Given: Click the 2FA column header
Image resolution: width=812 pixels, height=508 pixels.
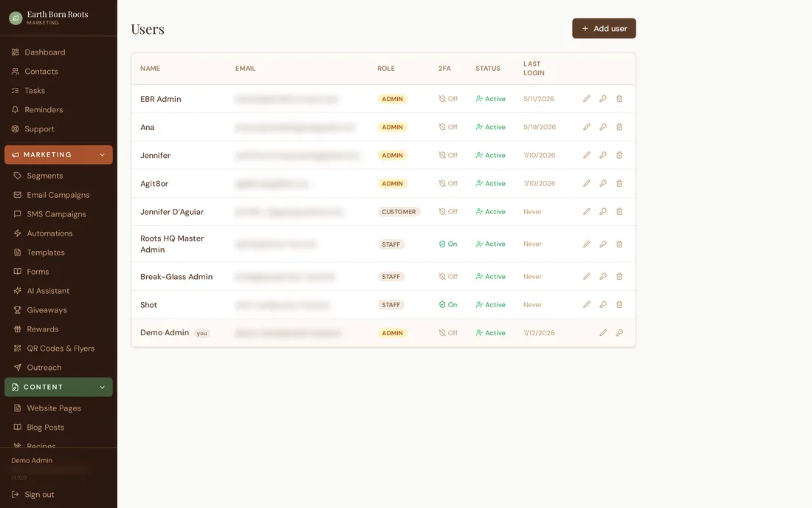Looking at the screenshot, I should click(444, 69).
